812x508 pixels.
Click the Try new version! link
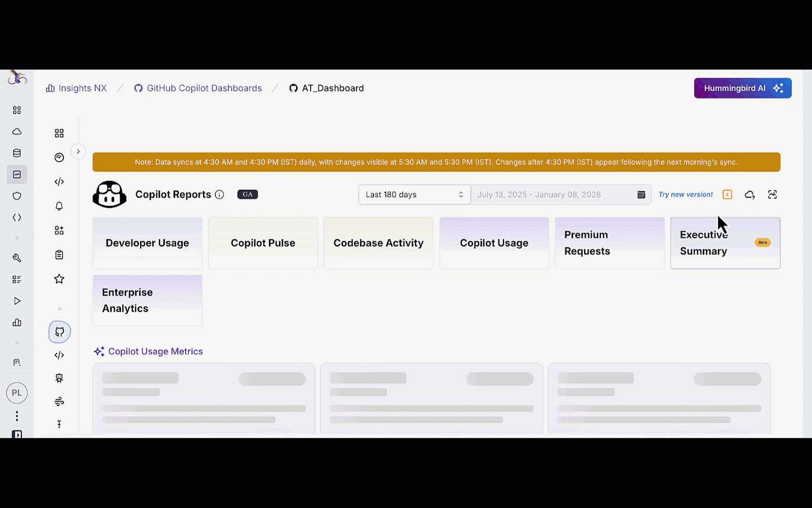click(x=685, y=195)
